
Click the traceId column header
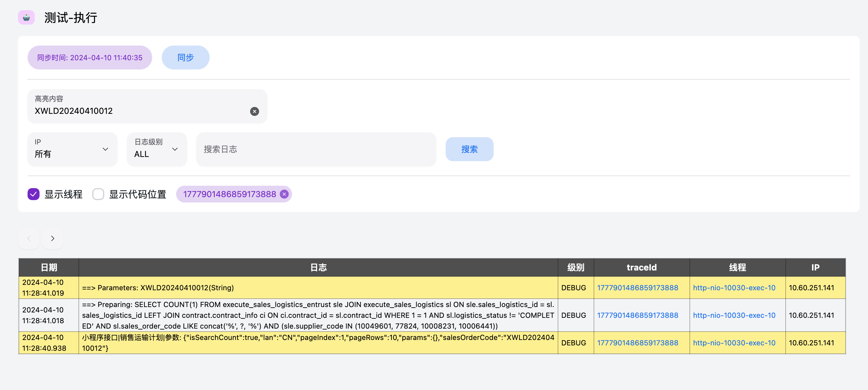point(641,267)
